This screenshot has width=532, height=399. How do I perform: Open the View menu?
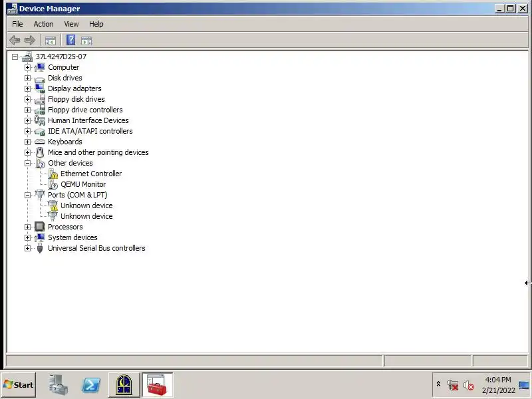[71, 24]
